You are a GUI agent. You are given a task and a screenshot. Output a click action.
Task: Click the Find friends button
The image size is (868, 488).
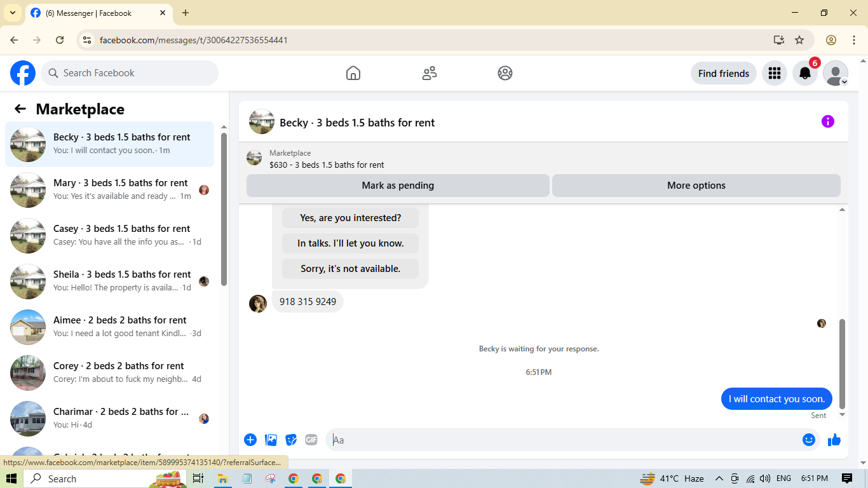tap(724, 73)
